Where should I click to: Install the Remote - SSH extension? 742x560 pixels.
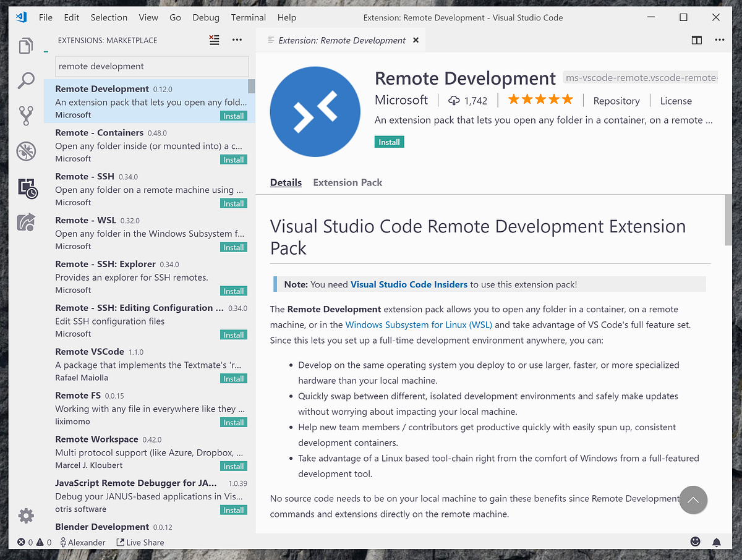234,203
